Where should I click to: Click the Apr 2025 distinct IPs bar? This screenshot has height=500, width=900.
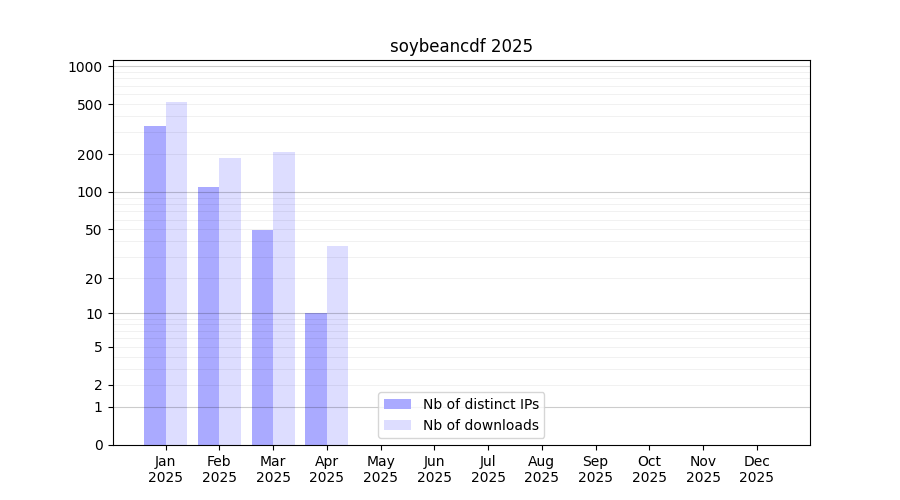pyautogui.click(x=316, y=379)
